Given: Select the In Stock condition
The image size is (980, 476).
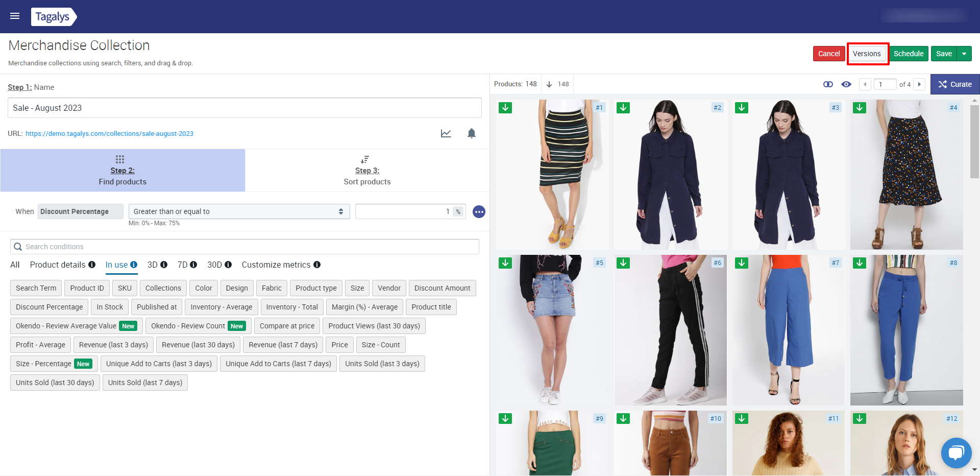Looking at the screenshot, I should coord(110,307).
